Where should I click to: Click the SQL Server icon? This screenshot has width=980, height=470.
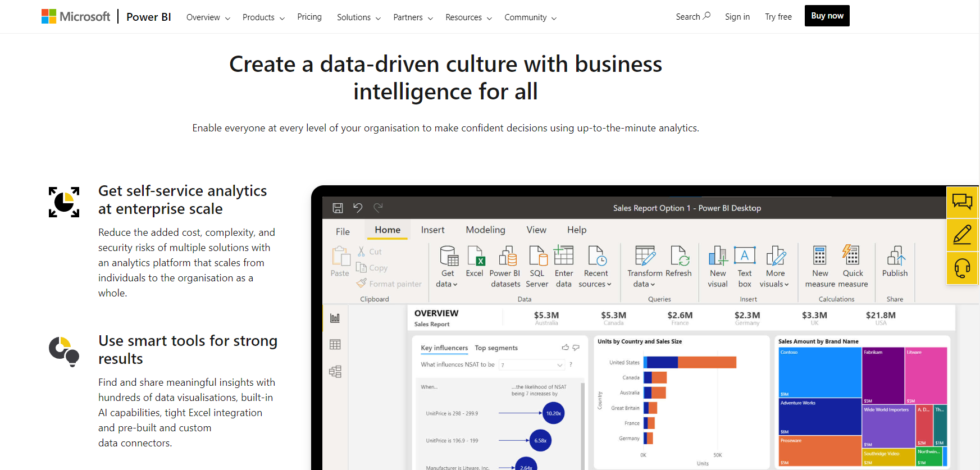coord(538,255)
